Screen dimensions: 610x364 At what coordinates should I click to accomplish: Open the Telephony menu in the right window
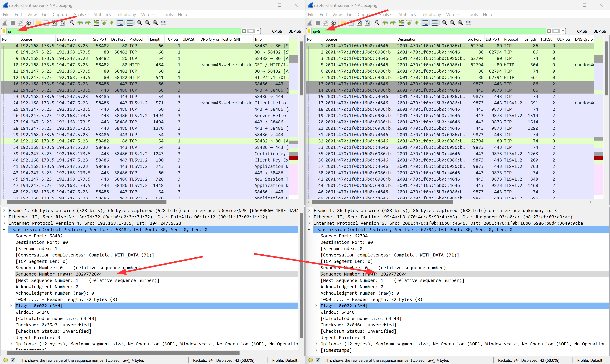pos(431,14)
